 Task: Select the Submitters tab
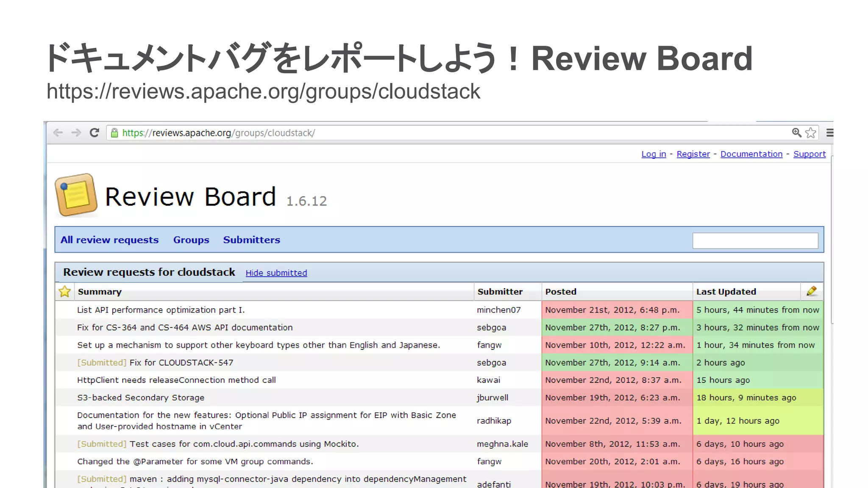coord(252,240)
